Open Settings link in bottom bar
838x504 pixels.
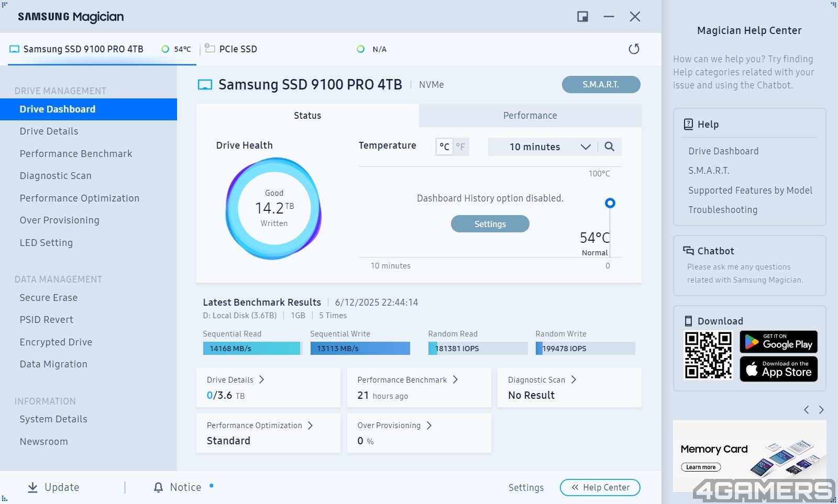tap(526, 488)
